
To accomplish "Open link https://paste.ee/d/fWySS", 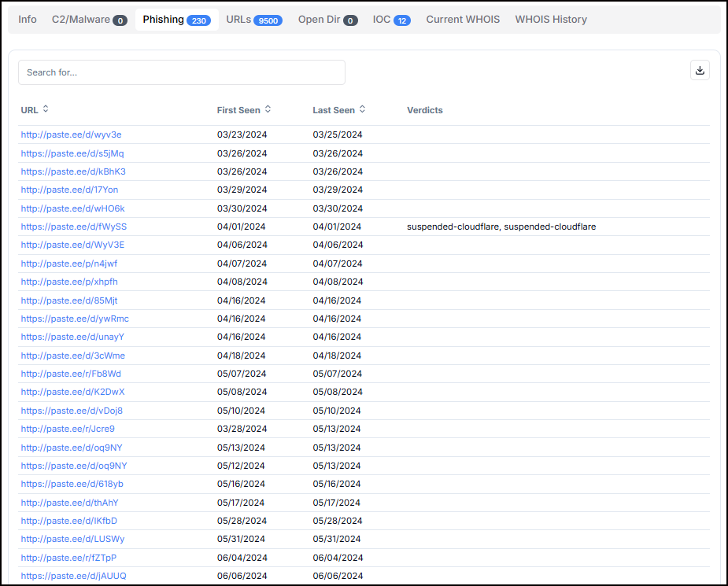I will pos(74,227).
